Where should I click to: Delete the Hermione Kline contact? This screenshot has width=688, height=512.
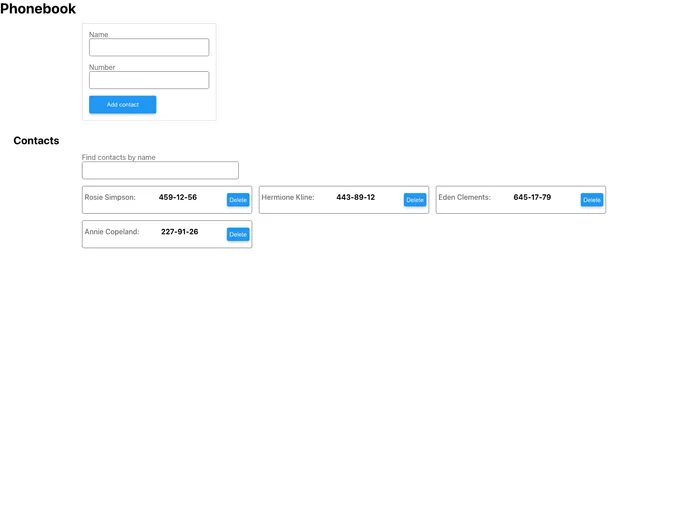click(415, 200)
